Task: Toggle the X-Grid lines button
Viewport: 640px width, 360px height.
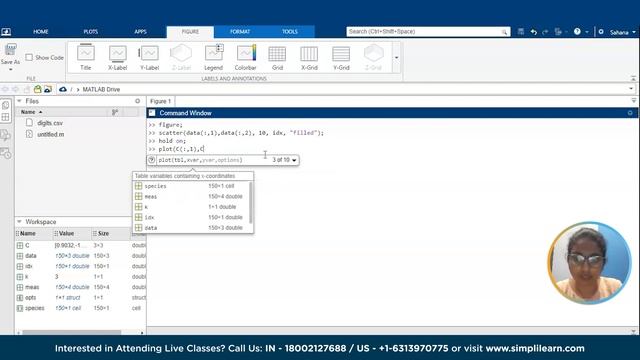Action: [x=309, y=58]
